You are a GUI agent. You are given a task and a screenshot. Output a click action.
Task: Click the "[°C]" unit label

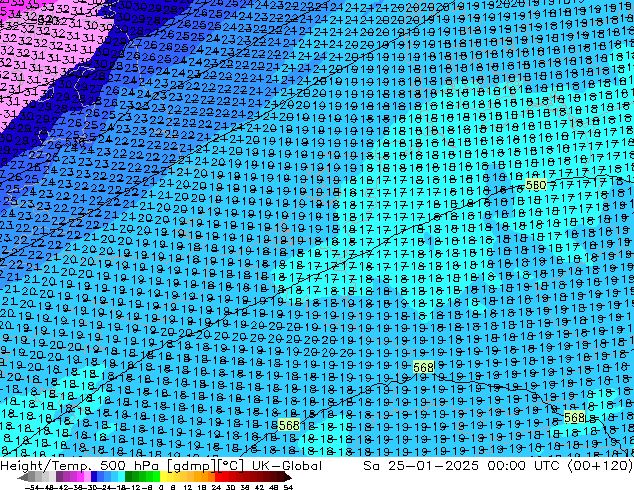[231, 466]
